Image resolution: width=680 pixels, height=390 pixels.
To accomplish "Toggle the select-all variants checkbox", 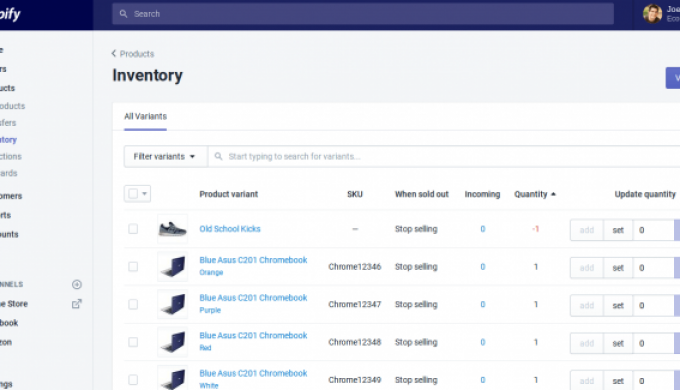I will point(133,193).
